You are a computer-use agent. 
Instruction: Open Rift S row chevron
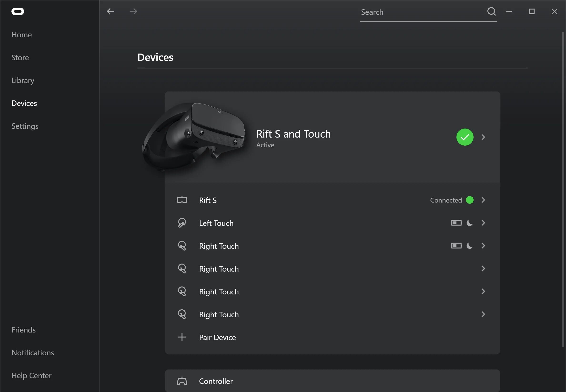point(483,200)
